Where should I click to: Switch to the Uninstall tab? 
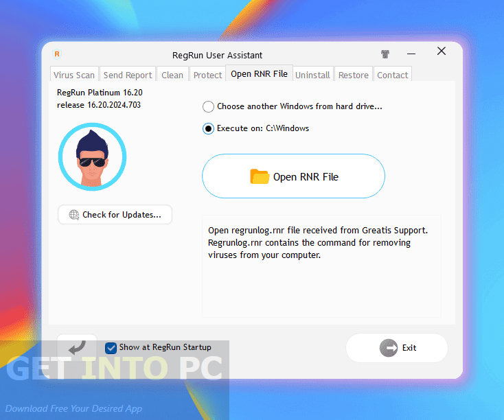pos(312,75)
